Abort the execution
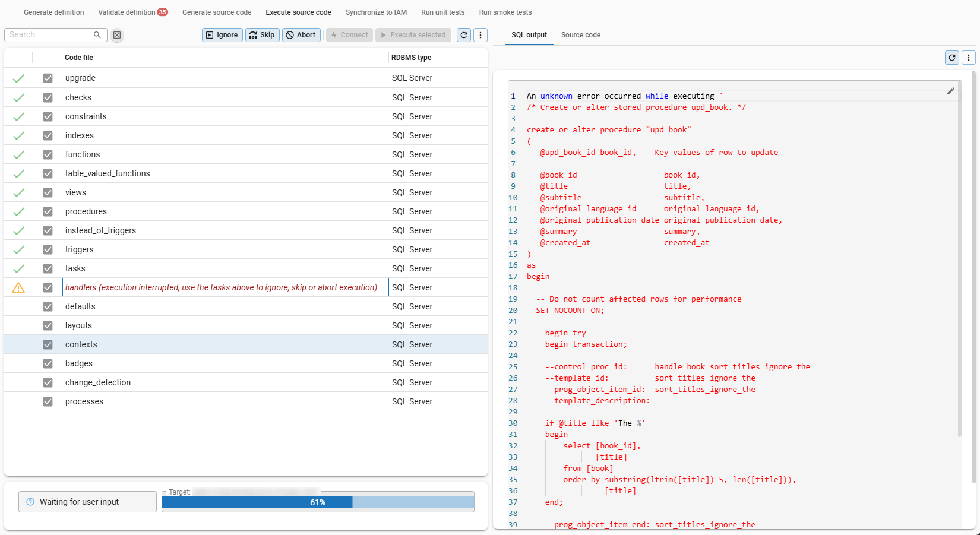The width and height of the screenshot is (980, 535). click(x=301, y=35)
